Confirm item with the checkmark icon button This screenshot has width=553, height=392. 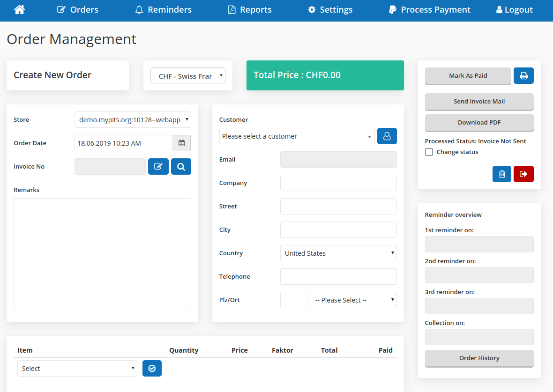point(152,369)
